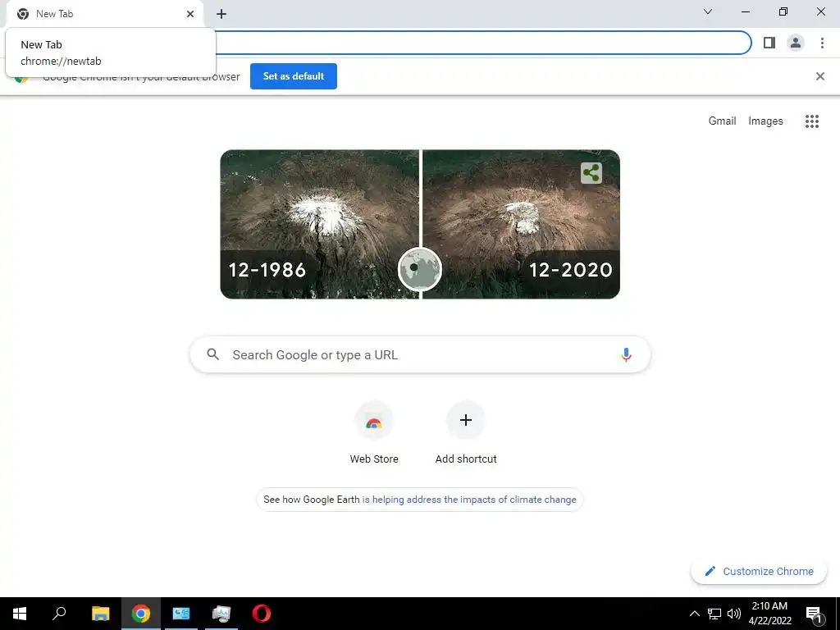The height and width of the screenshot is (630, 840).
Task: Open the monitor app in taskbar
Action: tap(221, 614)
